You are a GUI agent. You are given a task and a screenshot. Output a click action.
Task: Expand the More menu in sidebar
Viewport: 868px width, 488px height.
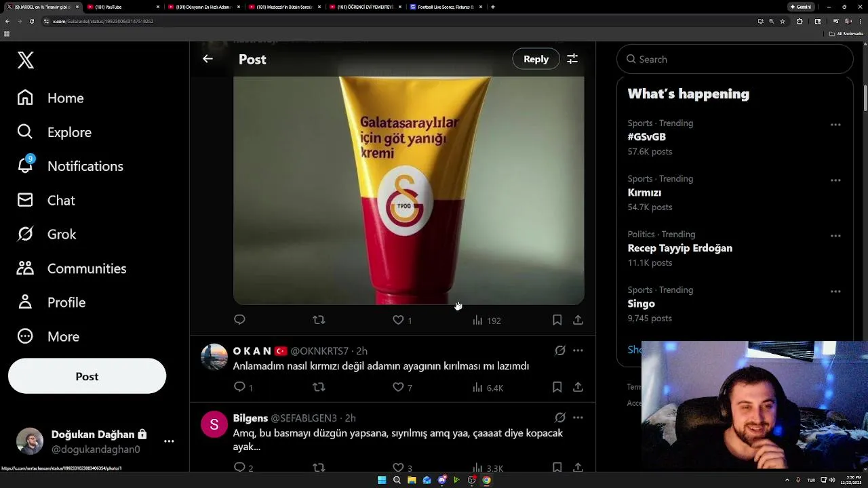pos(48,336)
